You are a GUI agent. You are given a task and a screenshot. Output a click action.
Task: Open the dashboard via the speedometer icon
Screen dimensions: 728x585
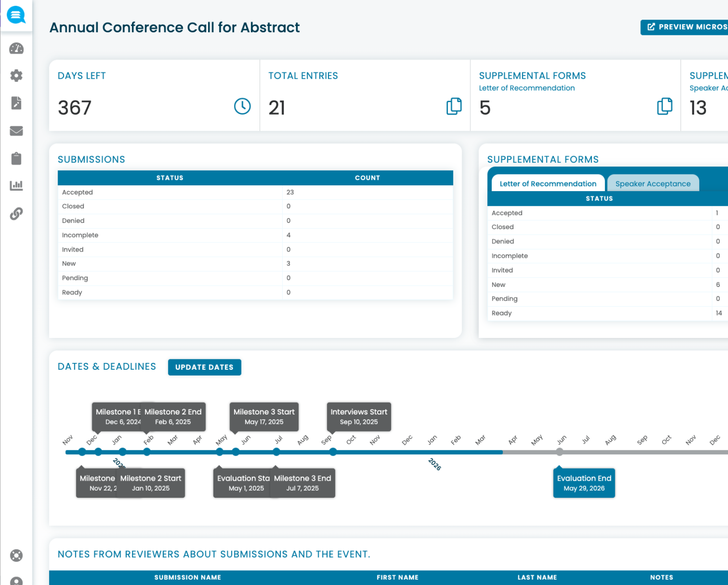(16, 48)
